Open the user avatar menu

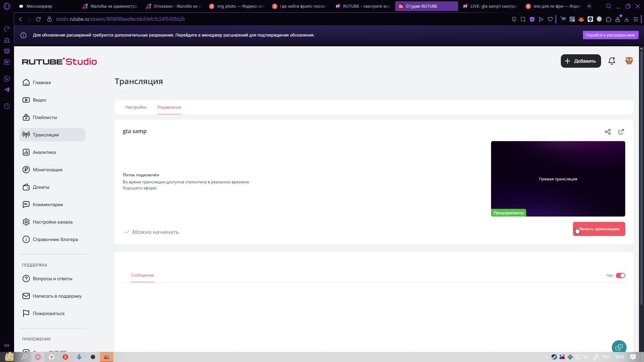click(x=629, y=61)
